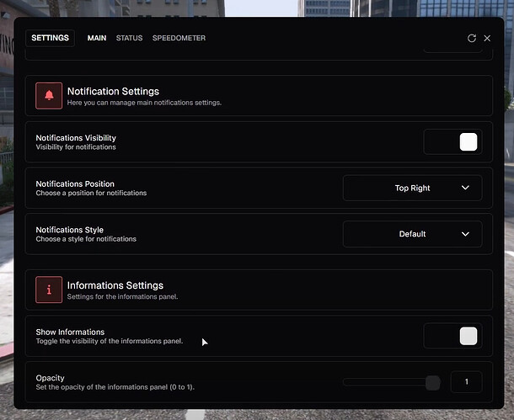Screen dimensions: 514x420
Task: Click the Notifications Position label text
Action: (x=75, y=184)
